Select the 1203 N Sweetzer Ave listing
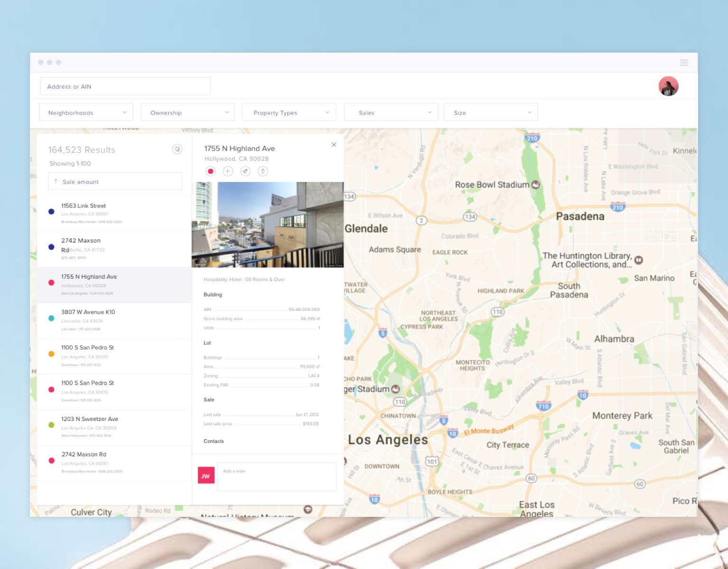 point(114,427)
